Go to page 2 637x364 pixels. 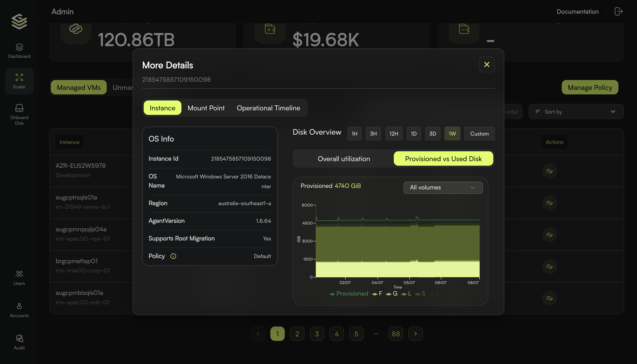tap(297, 333)
